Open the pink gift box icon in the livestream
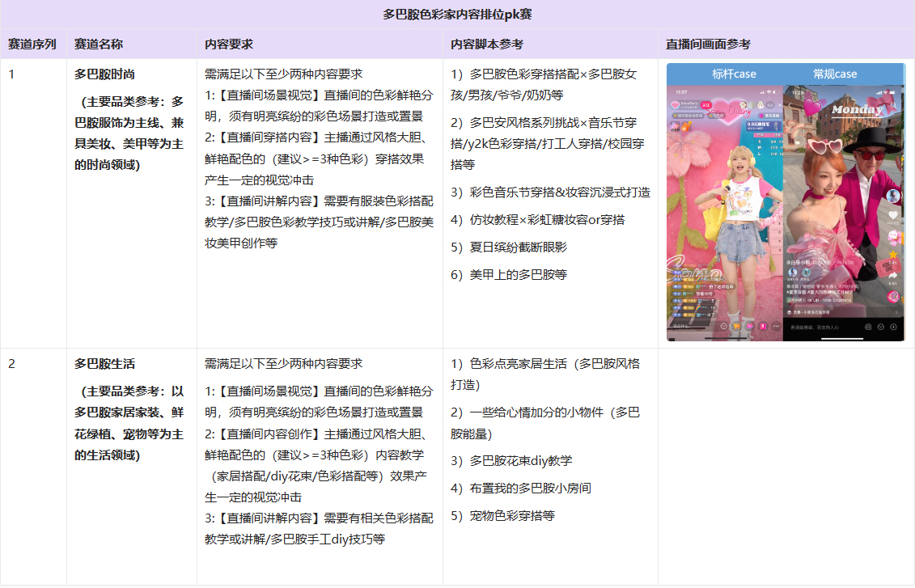This screenshot has height=588, width=915. point(763,326)
